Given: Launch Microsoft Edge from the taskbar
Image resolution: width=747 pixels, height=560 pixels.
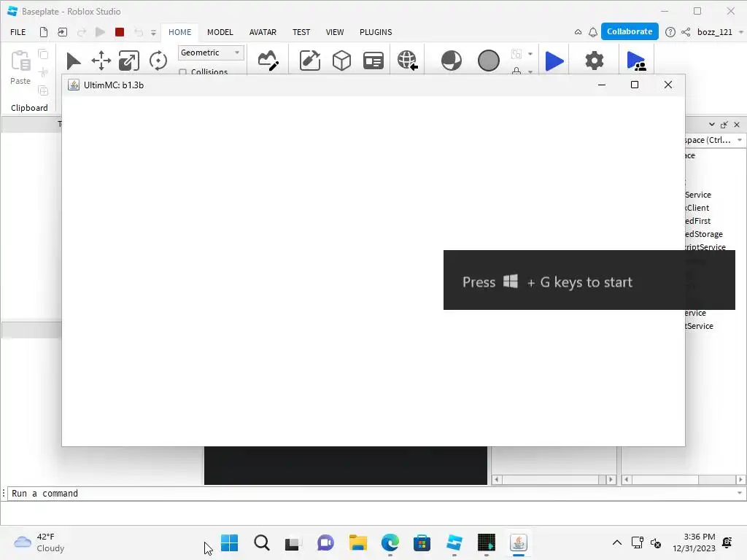Looking at the screenshot, I should click(x=390, y=542).
